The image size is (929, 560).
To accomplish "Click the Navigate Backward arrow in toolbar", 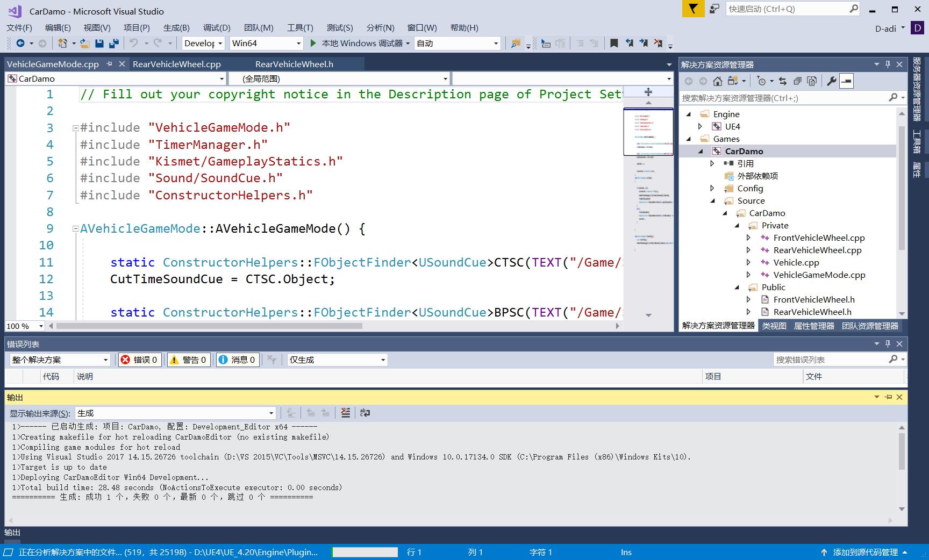I will click(x=20, y=43).
